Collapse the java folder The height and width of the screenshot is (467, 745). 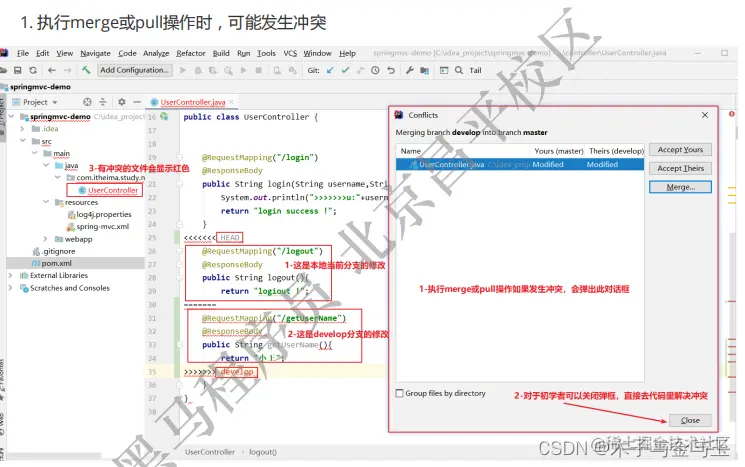pos(46,165)
